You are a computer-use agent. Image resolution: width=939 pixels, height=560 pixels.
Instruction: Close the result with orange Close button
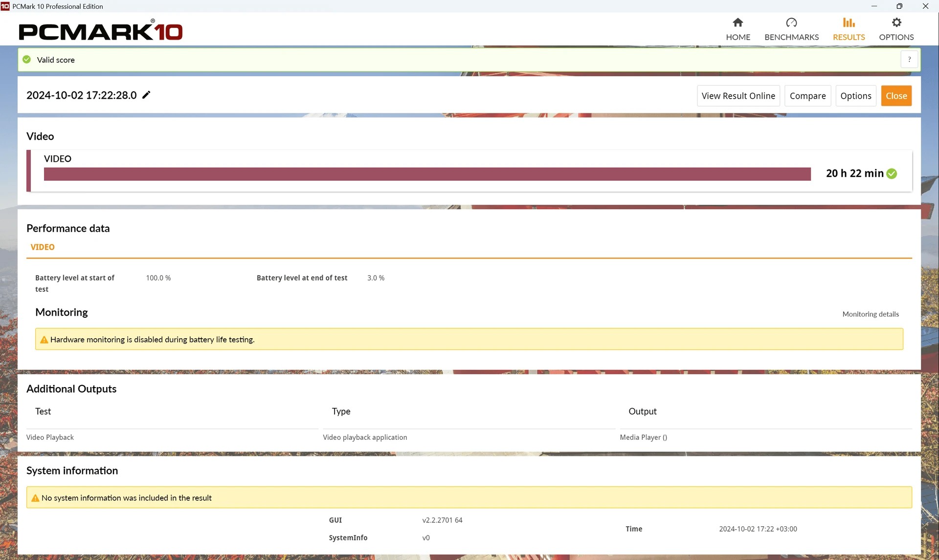tap(896, 96)
